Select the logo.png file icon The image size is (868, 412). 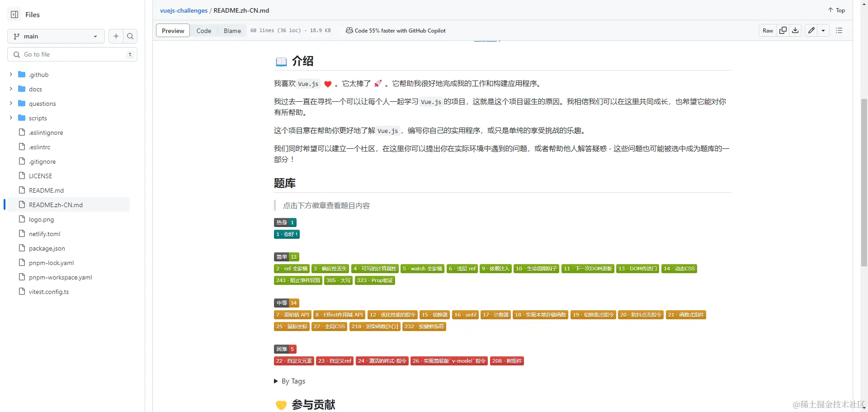[x=22, y=219]
